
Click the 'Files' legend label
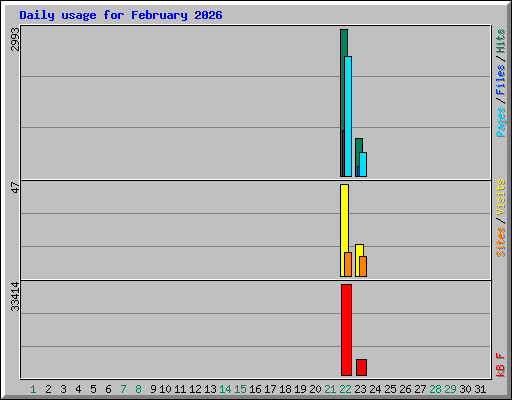[x=500, y=80]
